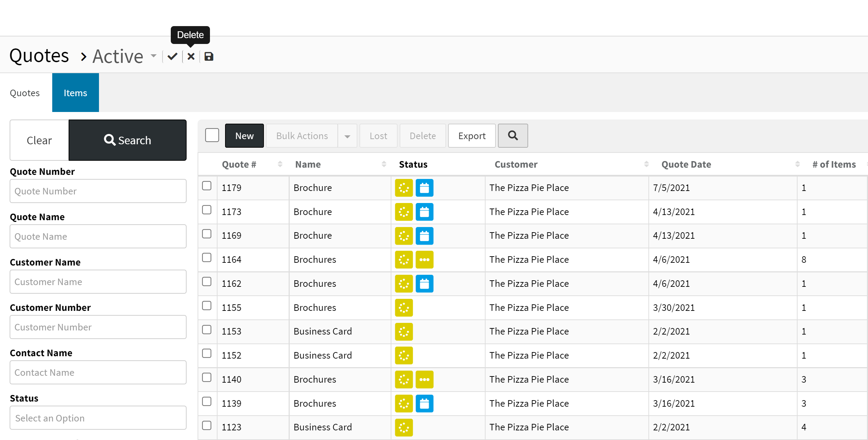
Task: Click yellow ellipsis status icon for quote 1140
Action: tap(424, 380)
